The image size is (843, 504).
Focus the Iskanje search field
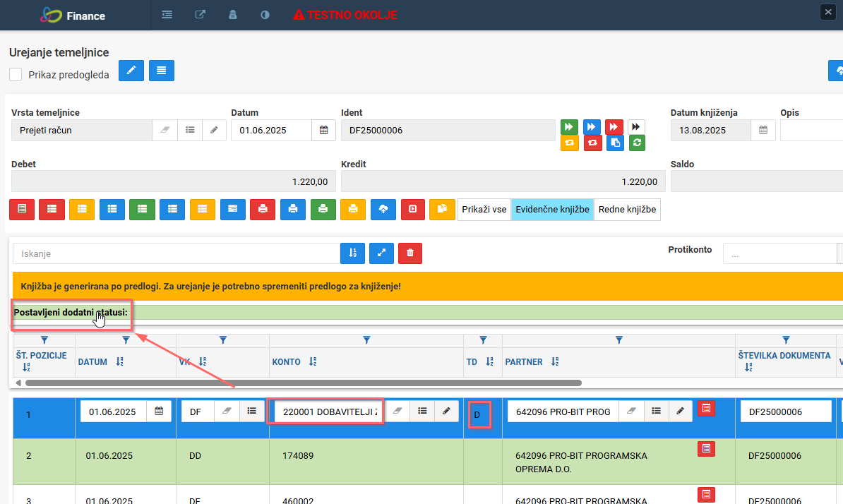177,253
